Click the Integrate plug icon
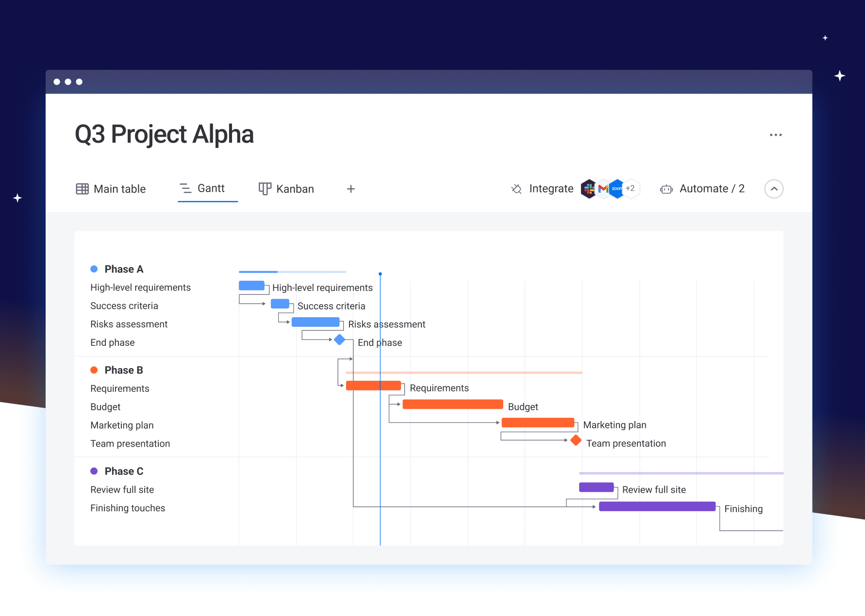This screenshot has width=865, height=616. click(x=516, y=189)
